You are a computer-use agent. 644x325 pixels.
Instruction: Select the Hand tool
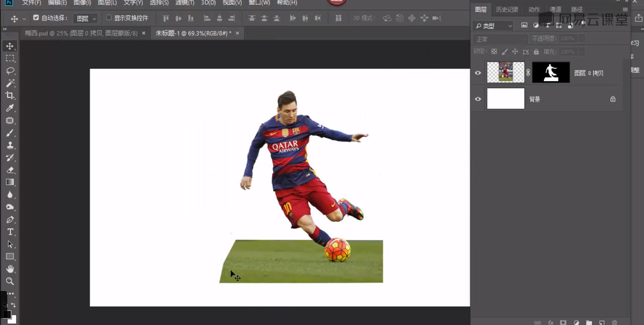tap(10, 269)
